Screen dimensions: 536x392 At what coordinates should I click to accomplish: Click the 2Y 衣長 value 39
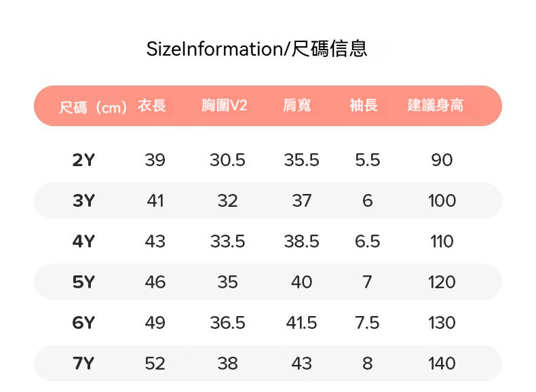tap(155, 160)
